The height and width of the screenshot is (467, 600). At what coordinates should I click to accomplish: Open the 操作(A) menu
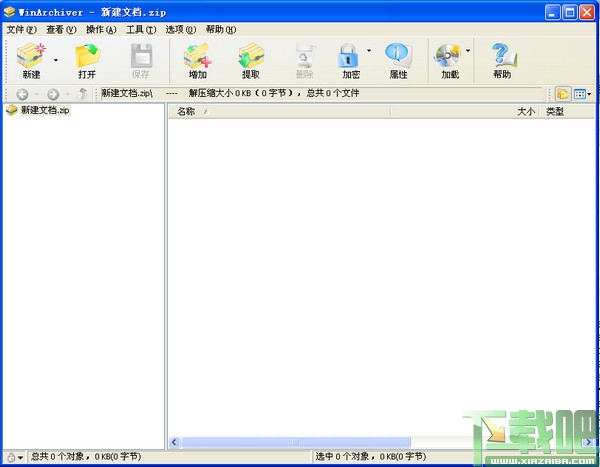(101, 29)
